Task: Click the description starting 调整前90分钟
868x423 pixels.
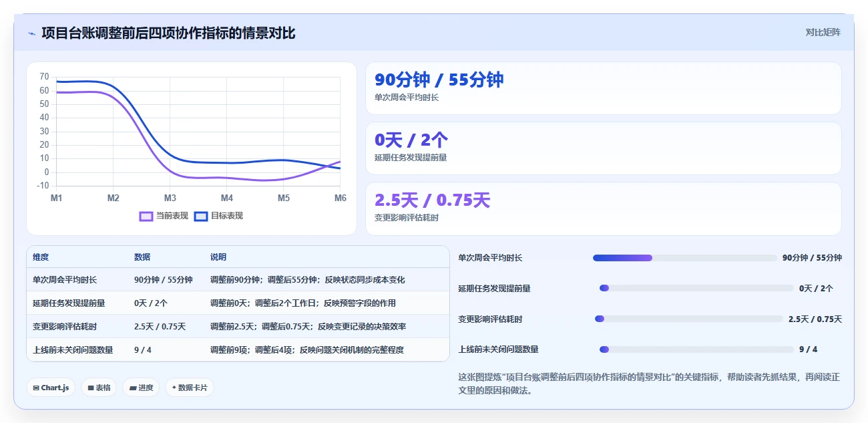Action: [x=308, y=280]
